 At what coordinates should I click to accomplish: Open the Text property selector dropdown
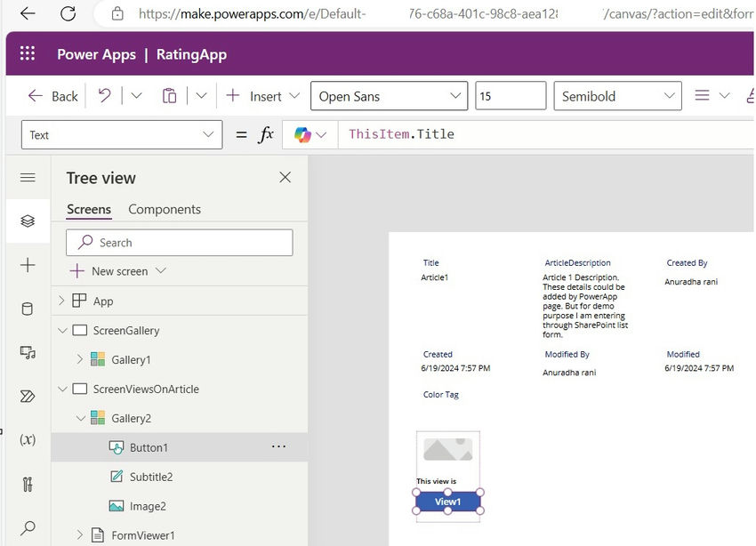pyautogui.click(x=122, y=135)
